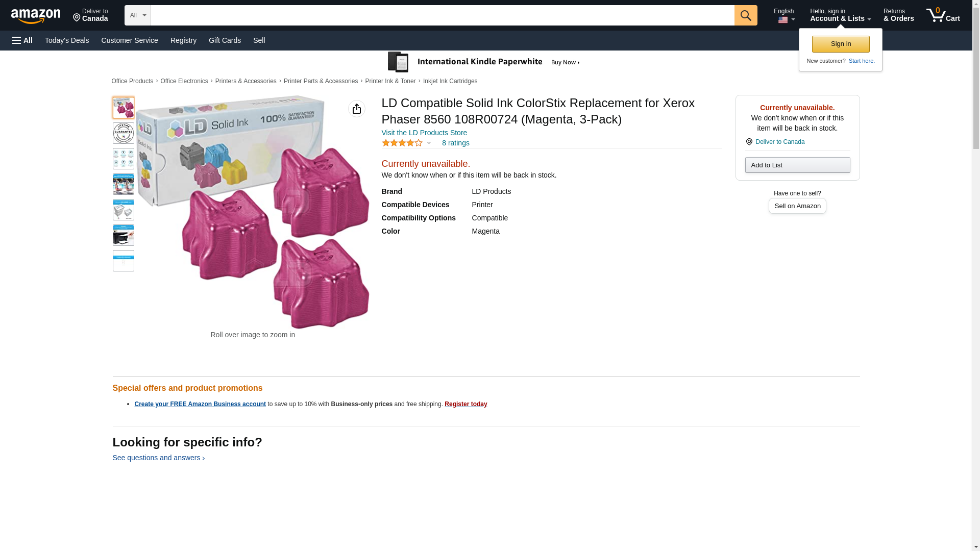Click the International Kindle Paperwhite banner
The width and height of the screenshot is (980, 551).
484,62
